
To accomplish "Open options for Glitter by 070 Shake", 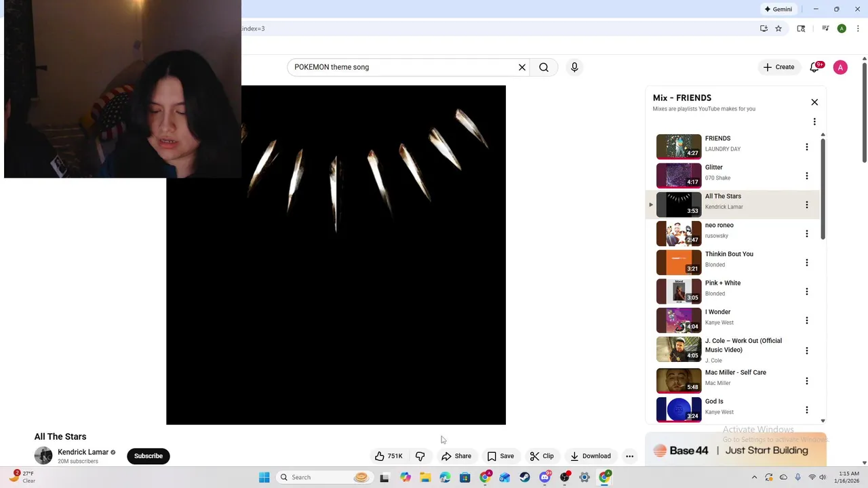I will coord(806,176).
